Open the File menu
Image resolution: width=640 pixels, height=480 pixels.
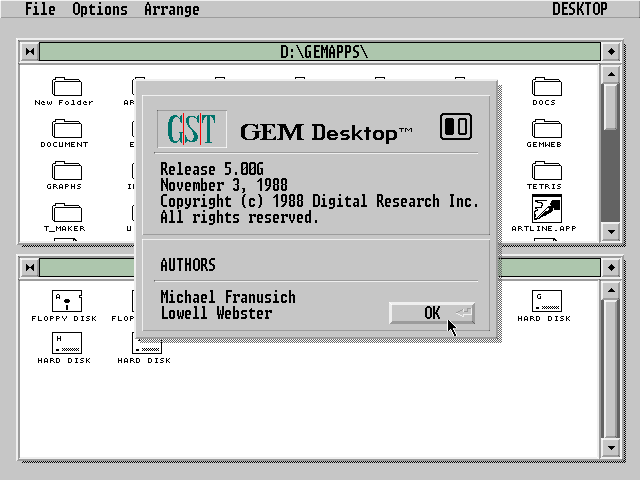click(x=40, y=9)
